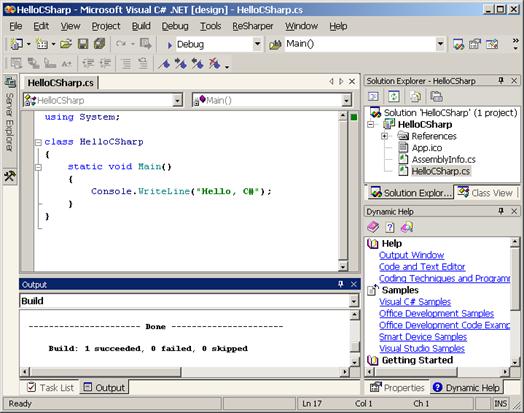Image resolution: width=524 pixels, height=413 pixels.
Task: Open the Project menu
Action: point(106,26)
